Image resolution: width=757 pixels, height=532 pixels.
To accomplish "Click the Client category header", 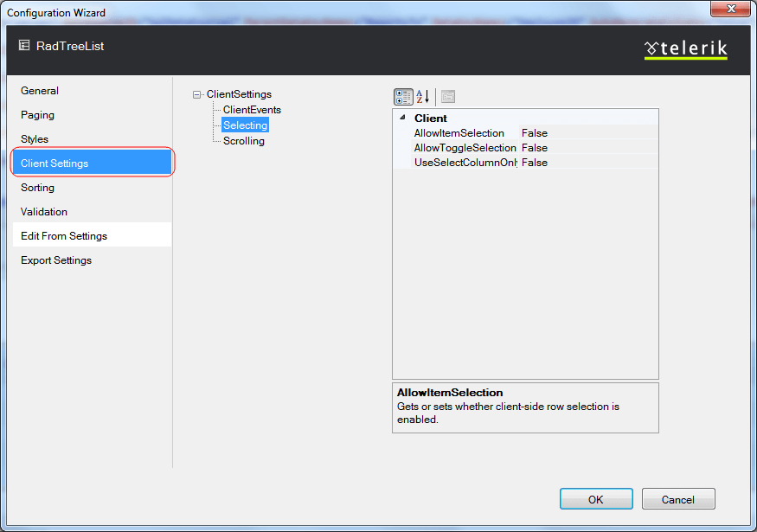I will [x=430, y=118].
